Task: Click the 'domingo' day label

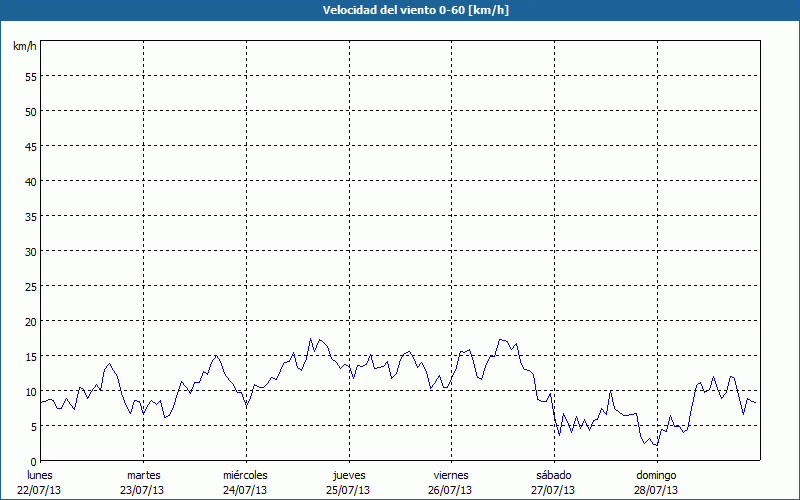Action: click(656, 475)
